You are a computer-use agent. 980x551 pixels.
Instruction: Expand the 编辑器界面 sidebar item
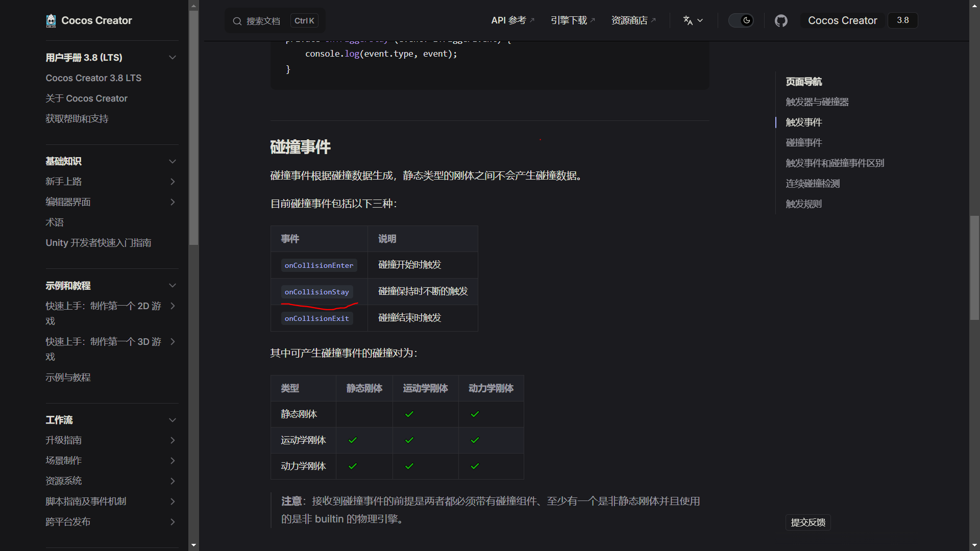click(173, 202)
